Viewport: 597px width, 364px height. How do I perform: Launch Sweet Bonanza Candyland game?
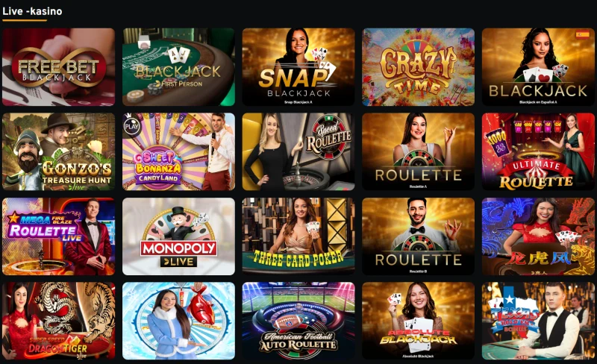[178, 151]
